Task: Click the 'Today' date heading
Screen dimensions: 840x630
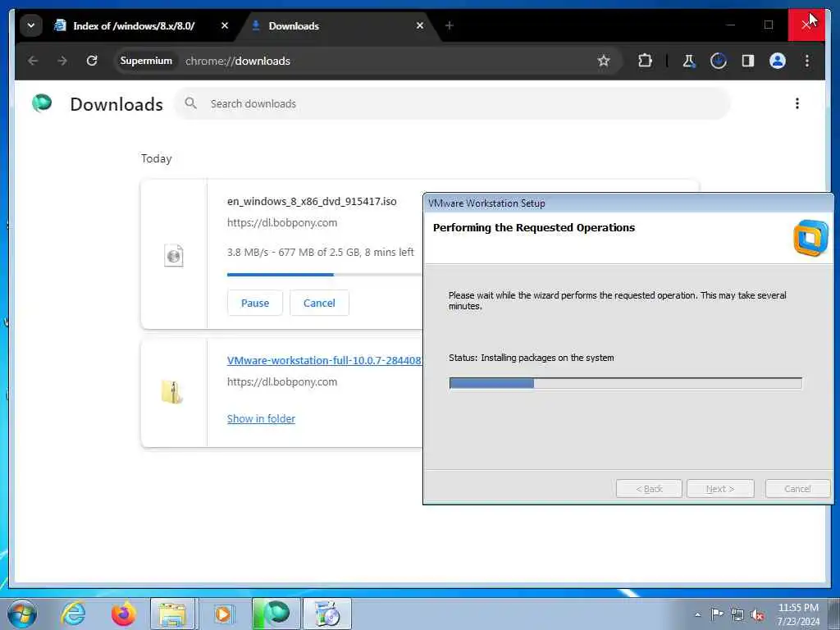Action: (x=157, y=158)
